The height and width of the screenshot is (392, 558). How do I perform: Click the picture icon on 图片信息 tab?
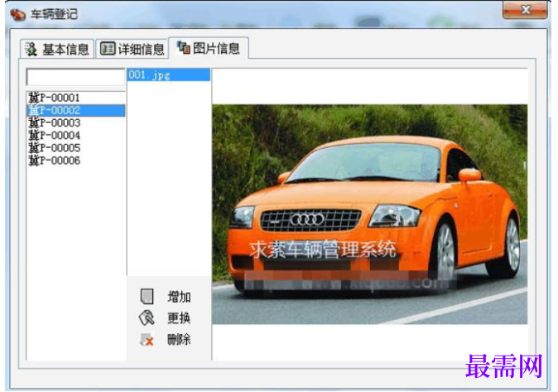click(x=184, y=47)
